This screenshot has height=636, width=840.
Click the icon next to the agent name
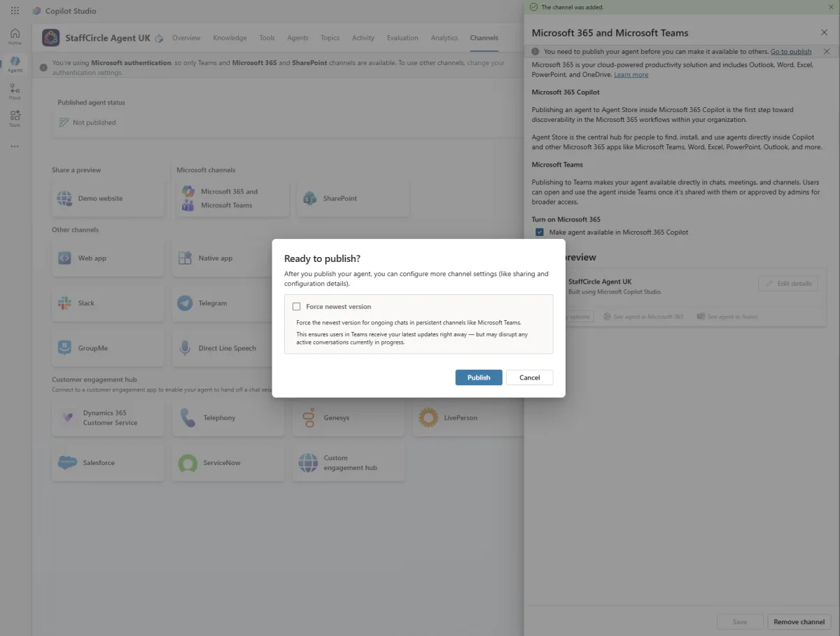[160, 39]
